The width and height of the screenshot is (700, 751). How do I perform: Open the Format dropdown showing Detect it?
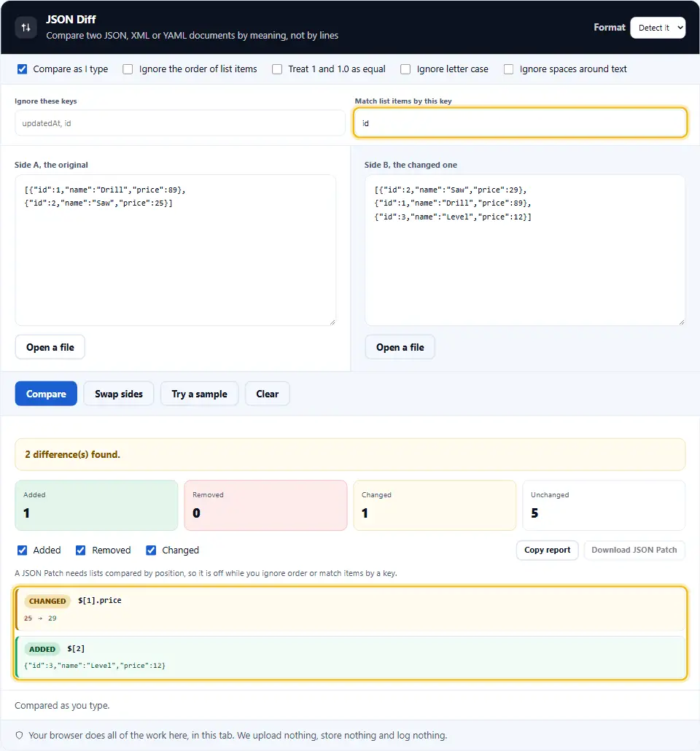coord(658,28)
